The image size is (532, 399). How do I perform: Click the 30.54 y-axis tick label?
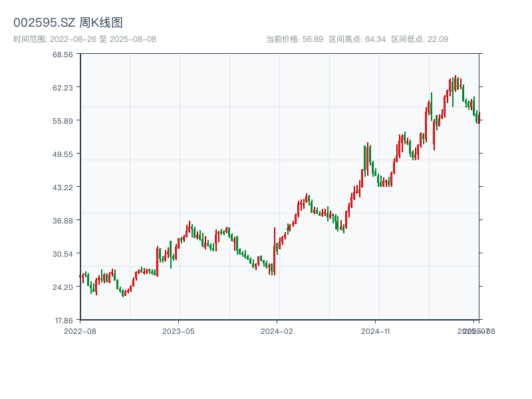click(x=63, y=253)
